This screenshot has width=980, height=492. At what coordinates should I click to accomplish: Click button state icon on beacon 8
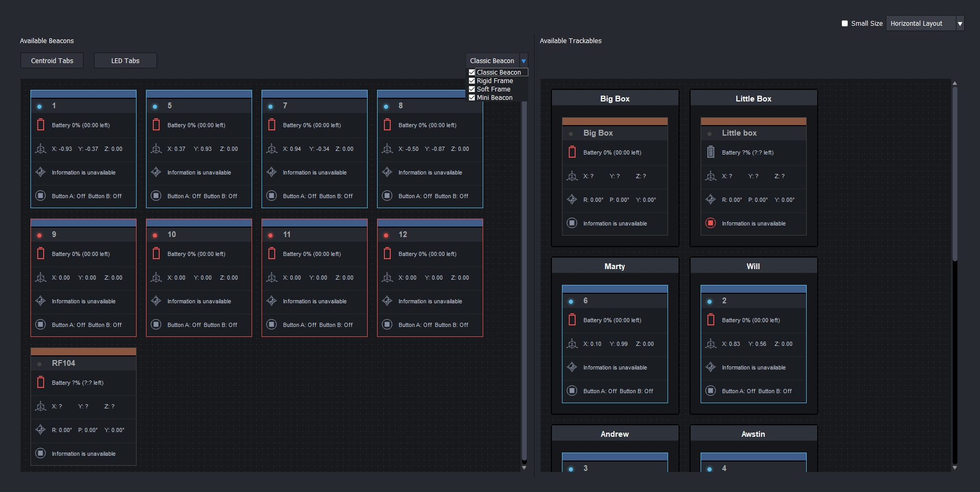(387, 196)
